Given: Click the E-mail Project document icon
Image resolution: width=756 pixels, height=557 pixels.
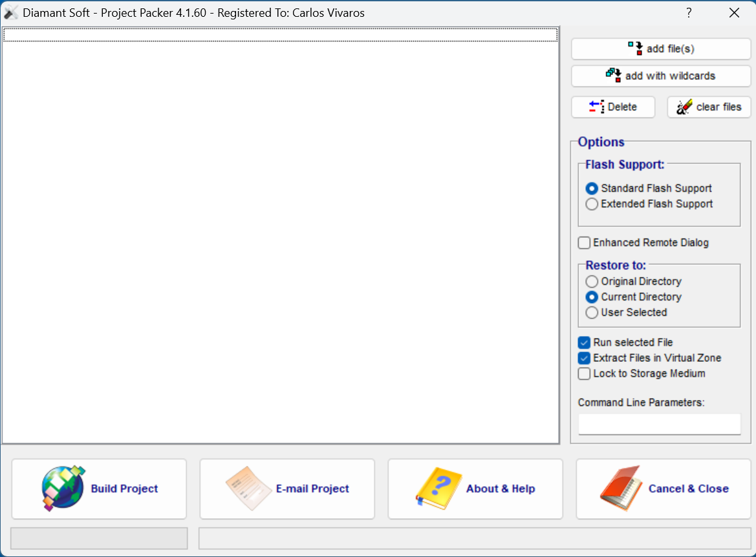Looking at the screenshot, I should pyautogui.click(x=249, y=488).
